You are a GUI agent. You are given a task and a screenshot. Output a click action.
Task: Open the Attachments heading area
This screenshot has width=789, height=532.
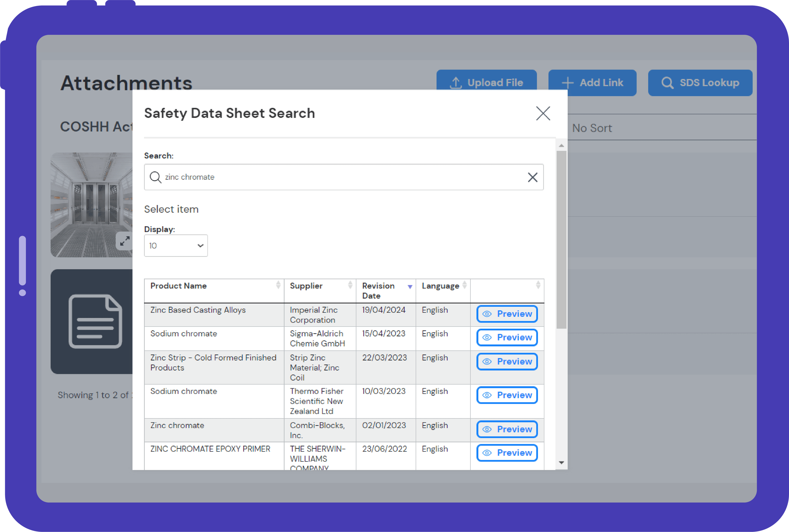(x=126, y=83)
